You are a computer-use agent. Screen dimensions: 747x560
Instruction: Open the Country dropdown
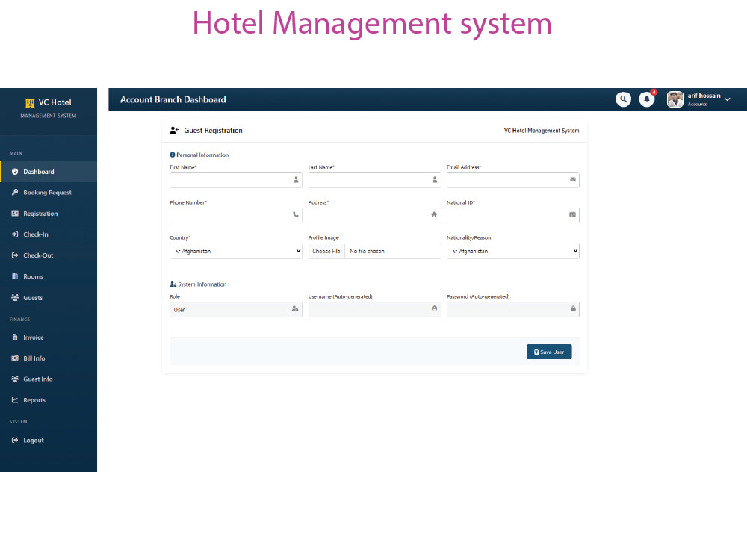tap(236, 251)
